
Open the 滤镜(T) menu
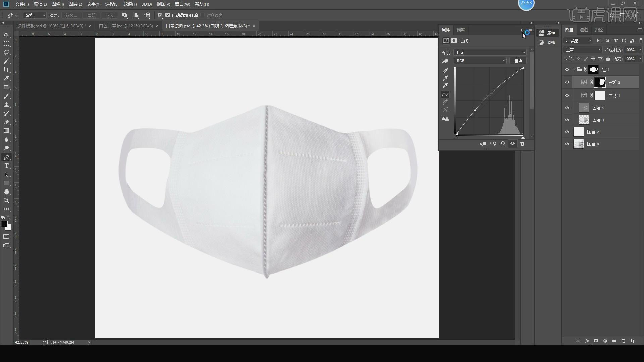[130, 4]
